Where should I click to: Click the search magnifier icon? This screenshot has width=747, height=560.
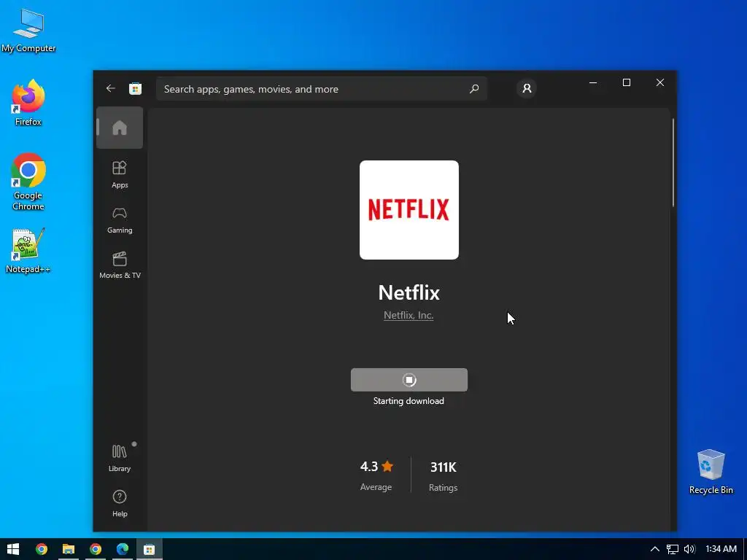[x=474, y=88]
